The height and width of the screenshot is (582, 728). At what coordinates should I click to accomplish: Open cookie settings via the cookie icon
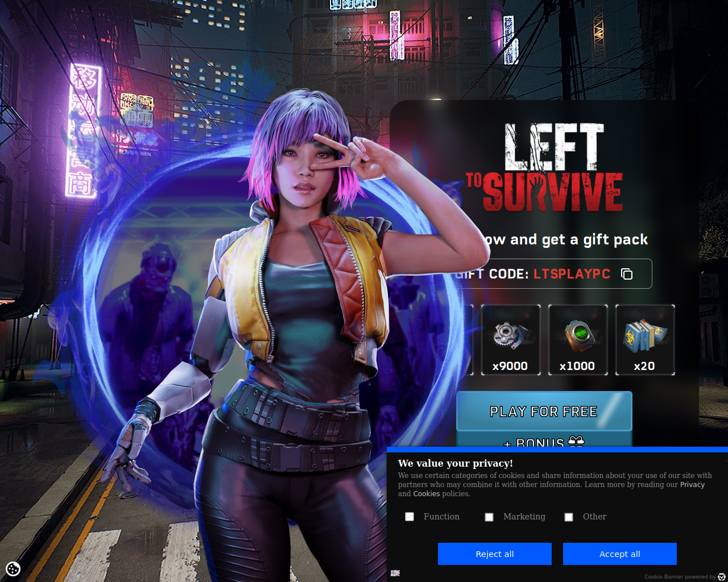(x=13, y=568)
